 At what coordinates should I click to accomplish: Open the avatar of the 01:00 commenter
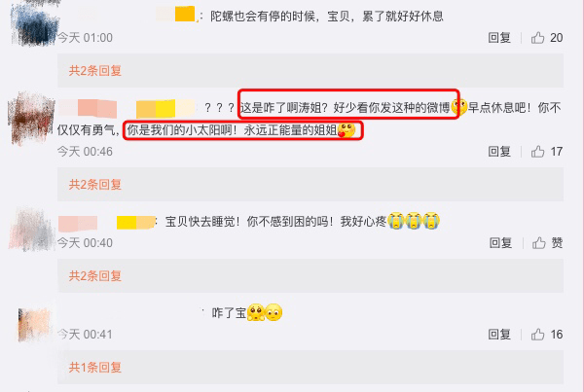click(x=35, y=23)
